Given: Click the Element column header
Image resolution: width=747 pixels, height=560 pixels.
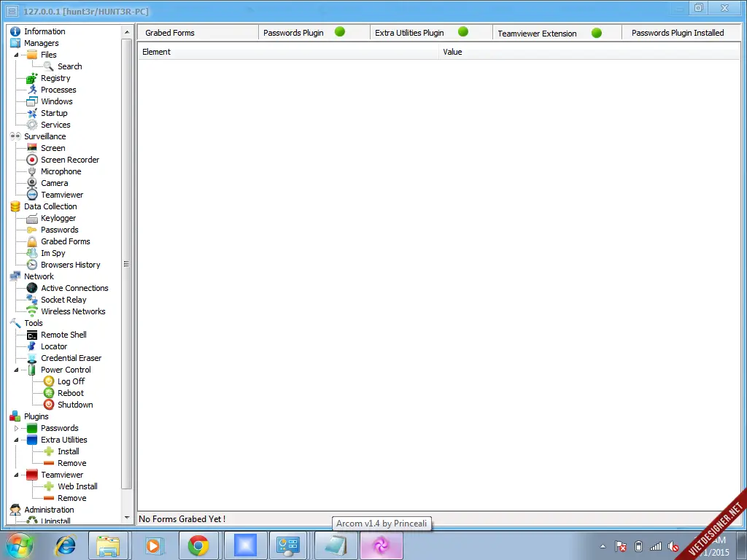Looking at the screenshot, I should point(157,52).
